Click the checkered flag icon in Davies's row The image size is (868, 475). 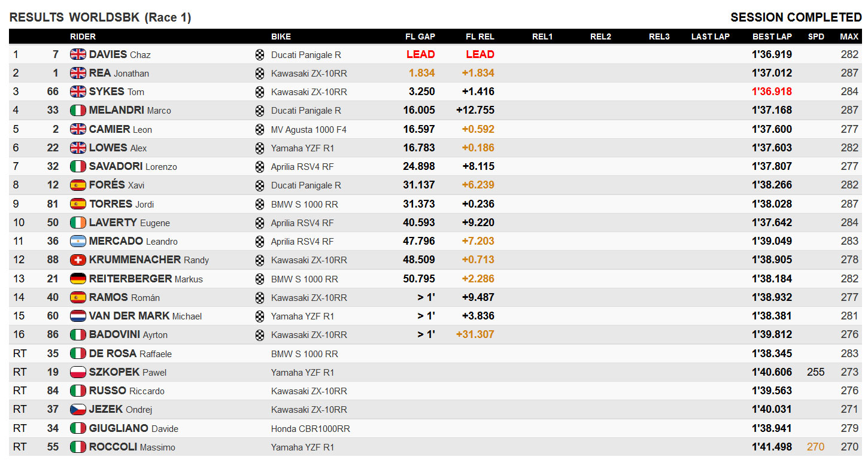[260, 54]
